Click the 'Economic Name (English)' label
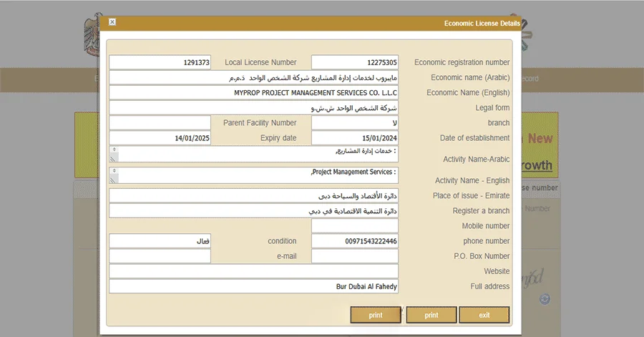This screenshot has width=644, height=337. click(x=468, y=93)
